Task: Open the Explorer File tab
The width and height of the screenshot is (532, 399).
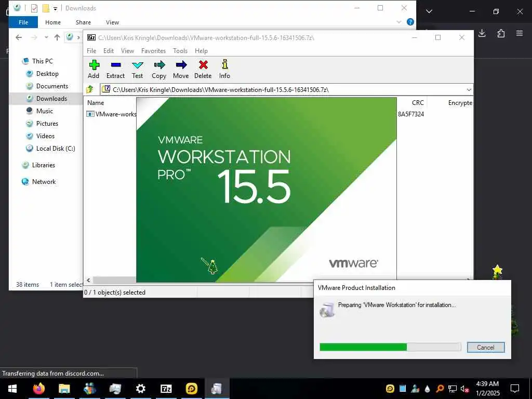Action: point(23,22)
